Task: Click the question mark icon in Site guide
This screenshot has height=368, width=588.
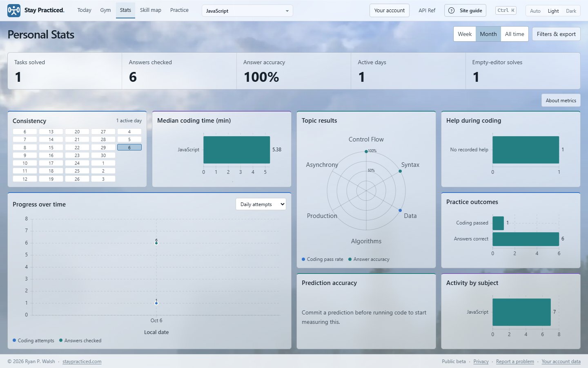Action: coord(451,11)
